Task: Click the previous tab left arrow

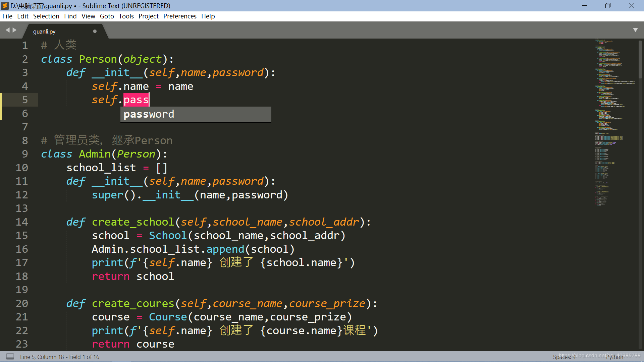Action: click(7, 30)
